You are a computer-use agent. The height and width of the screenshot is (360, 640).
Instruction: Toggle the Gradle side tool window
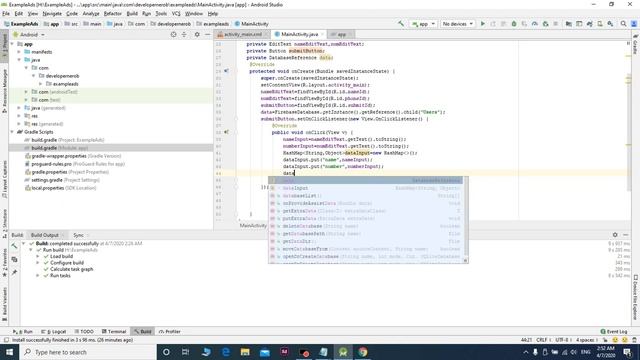636,44
